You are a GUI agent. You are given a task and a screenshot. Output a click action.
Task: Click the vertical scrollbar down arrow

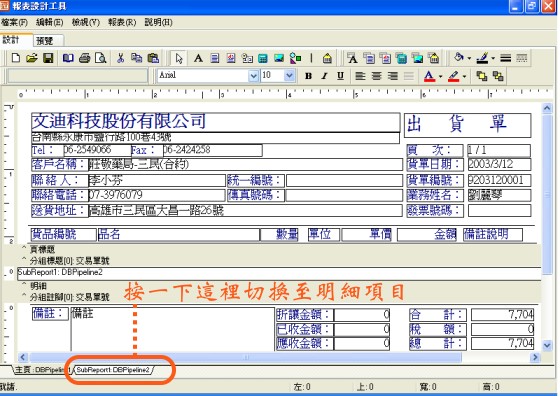pos(547,345)
